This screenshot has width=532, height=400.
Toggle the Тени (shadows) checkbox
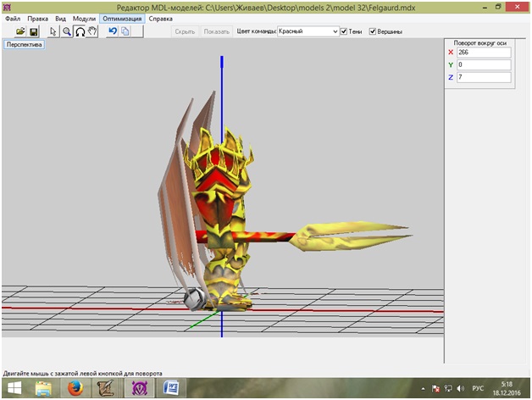pos(345,31)
